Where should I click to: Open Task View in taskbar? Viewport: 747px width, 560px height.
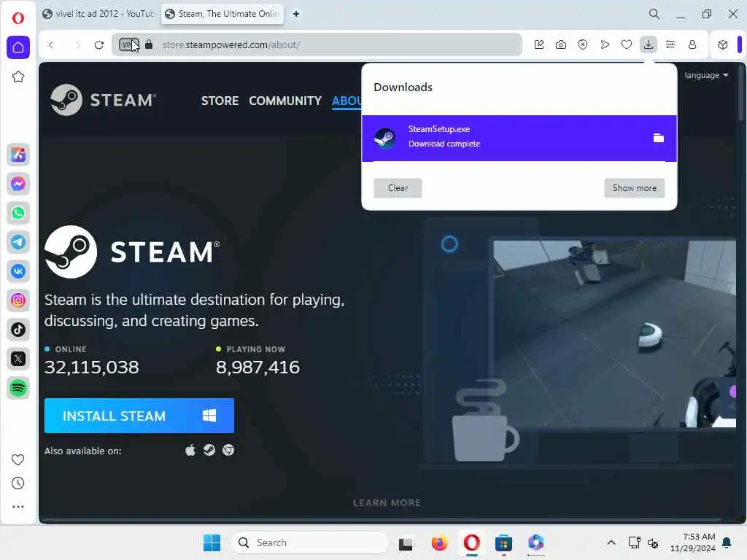pos(406,542)
